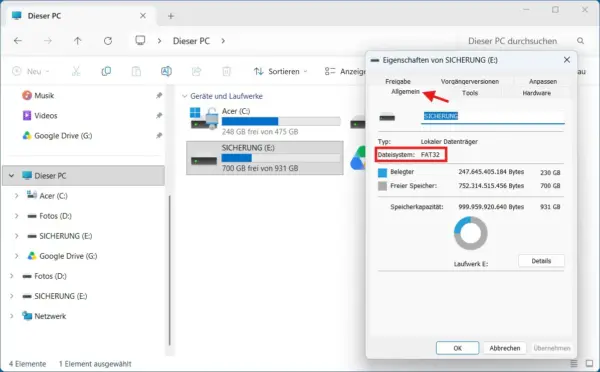
Task: Click the monitor icon in address bar
Action: [x=140, y=40]
